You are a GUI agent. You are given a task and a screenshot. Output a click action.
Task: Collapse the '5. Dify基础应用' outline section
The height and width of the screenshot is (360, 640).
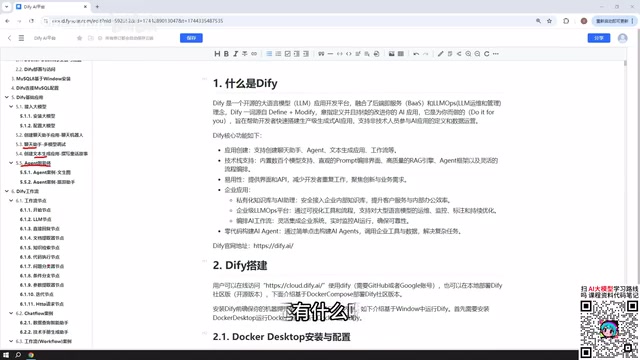coord(7,97)
